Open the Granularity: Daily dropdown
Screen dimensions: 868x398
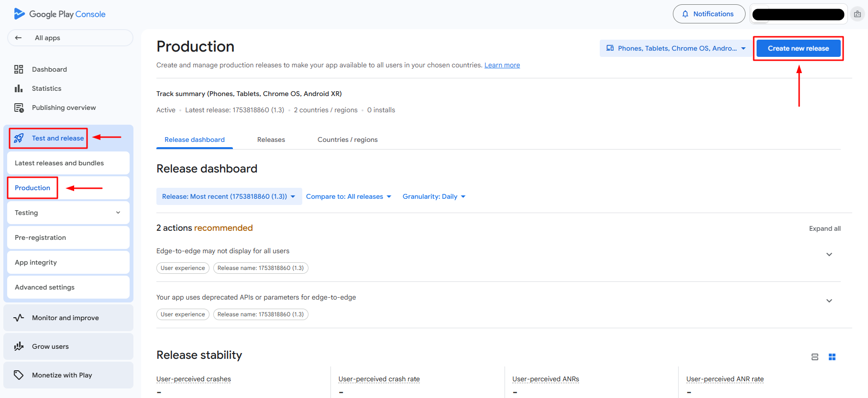point(434,196)
